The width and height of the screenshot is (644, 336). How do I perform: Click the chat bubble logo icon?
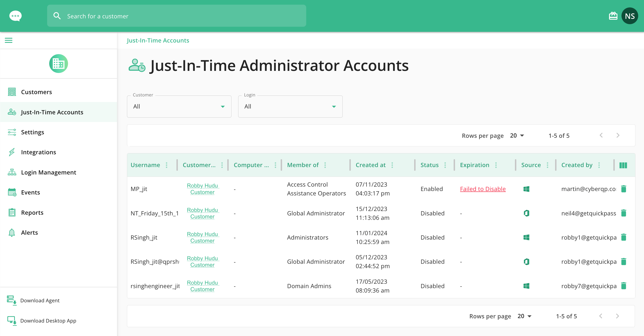15,16
